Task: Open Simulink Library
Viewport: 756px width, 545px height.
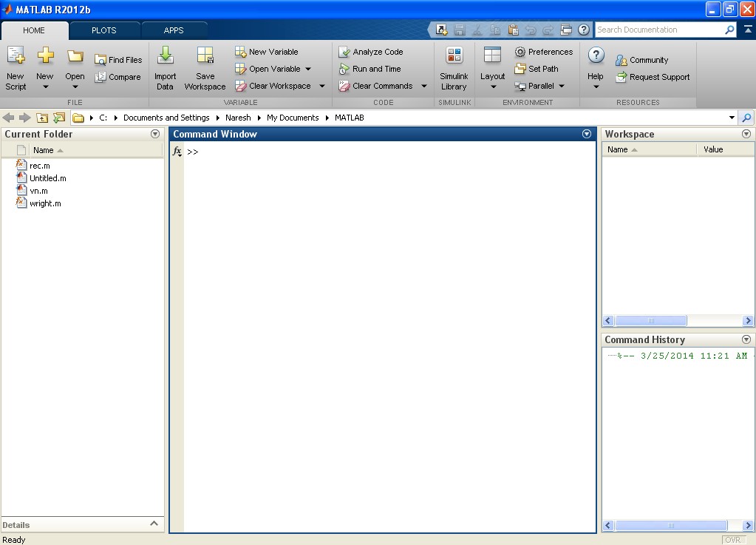Action: click(454, 69)
